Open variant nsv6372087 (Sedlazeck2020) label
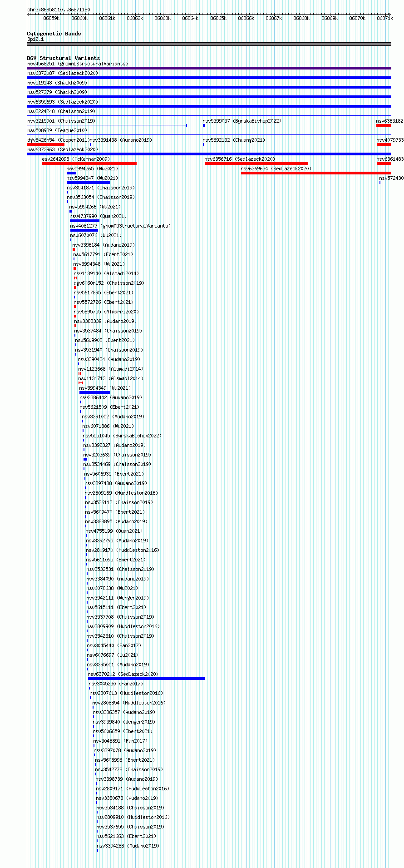Screen dimensions: 404x868 (x=63, y=73)
